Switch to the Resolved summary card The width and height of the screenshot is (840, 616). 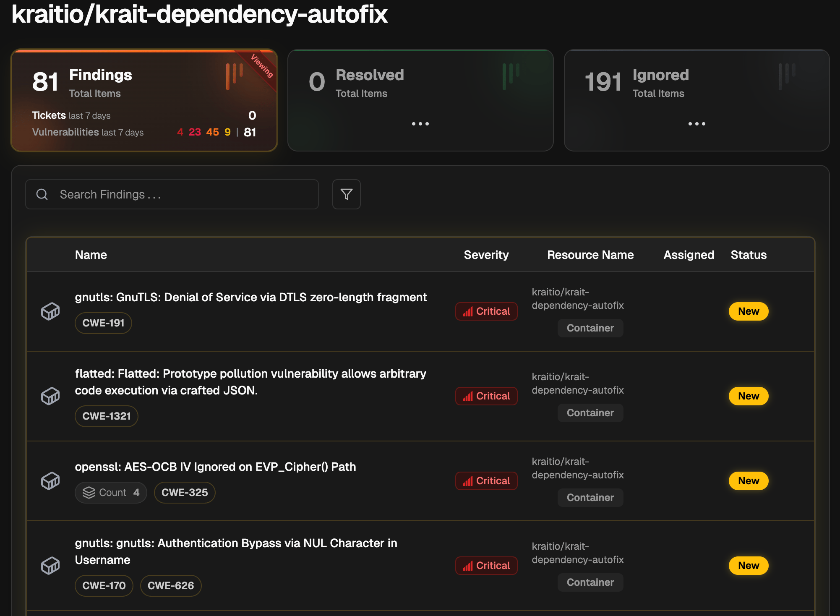[420, 100]
